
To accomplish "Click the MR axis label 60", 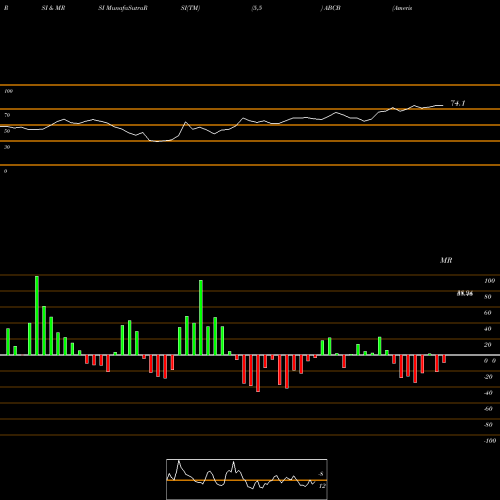I will 488,313.
